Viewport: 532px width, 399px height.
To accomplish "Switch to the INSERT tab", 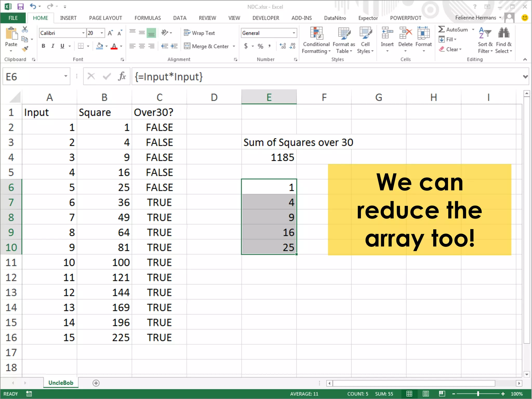I will point(68,18).
